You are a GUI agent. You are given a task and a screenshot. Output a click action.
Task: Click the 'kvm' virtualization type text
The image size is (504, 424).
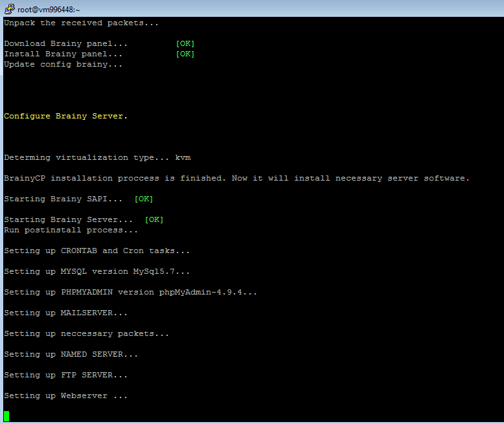tap(183, 158)
